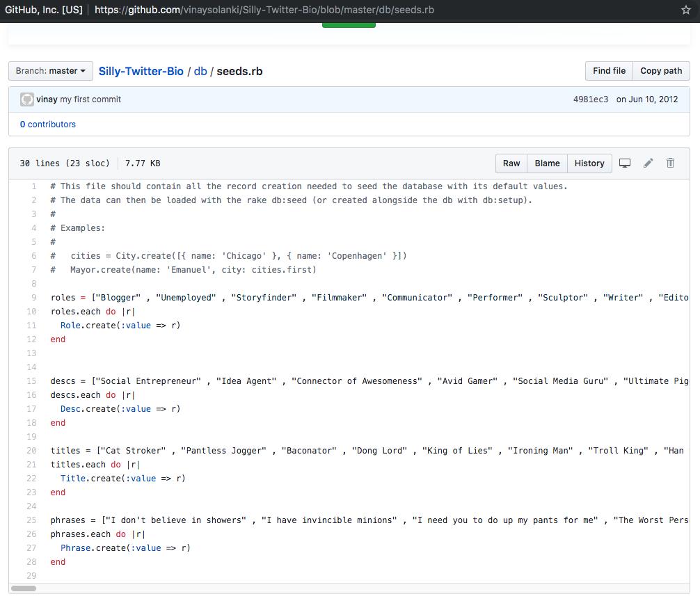Screen dimensions: 700x601
Task: Click the 'Title.create(:value => r)' code line
Action: [x=122, y=479]
